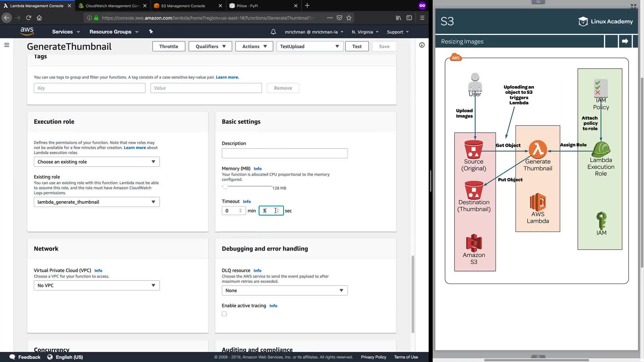Bookmark the page with the star icon
Image resolution: width=644 pixels, height=362 pixels.
click(x=349, y=18)
